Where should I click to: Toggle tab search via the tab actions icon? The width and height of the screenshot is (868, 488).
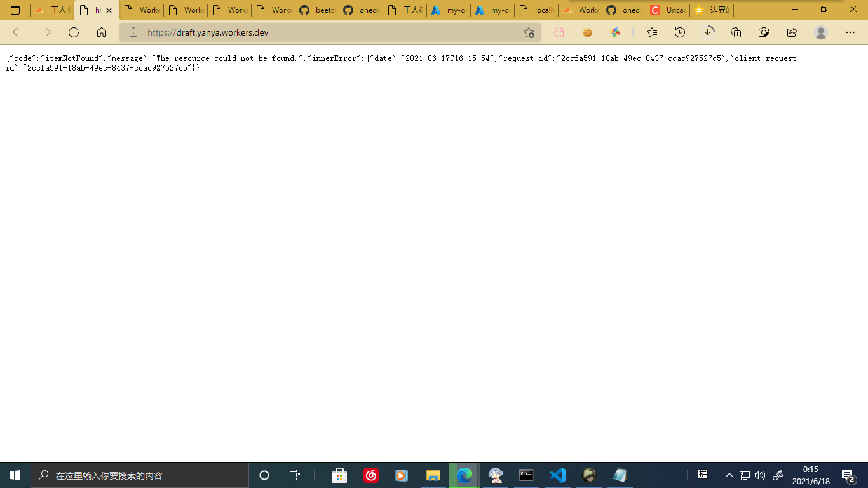click(14, 10)
